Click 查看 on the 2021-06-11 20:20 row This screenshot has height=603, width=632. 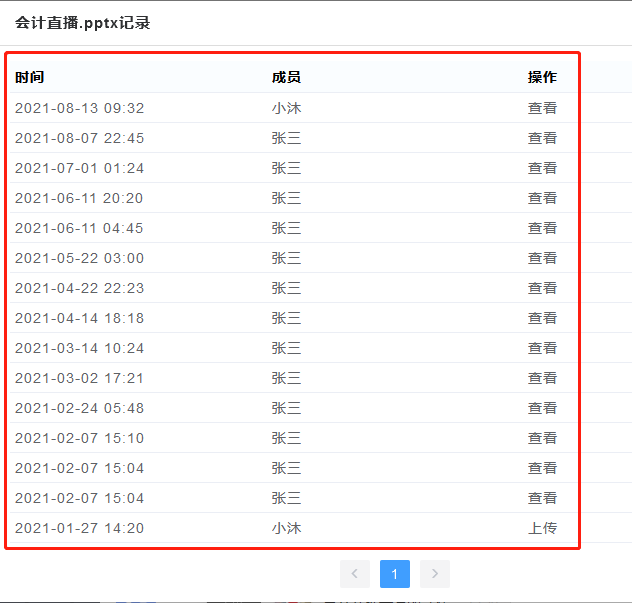542,198
